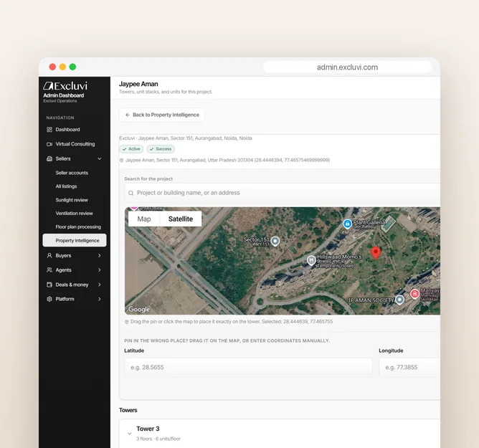Click the Google logo on the map
479x448 pixels.
139,310
